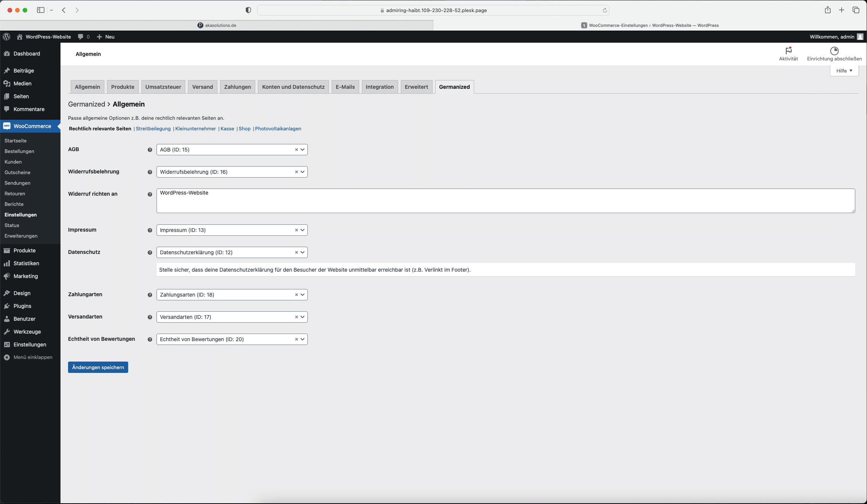This screenshot has height=504, width=867.
Task: Clear the Datenschutzerklärung selection
Action: [x=296, y=252]
